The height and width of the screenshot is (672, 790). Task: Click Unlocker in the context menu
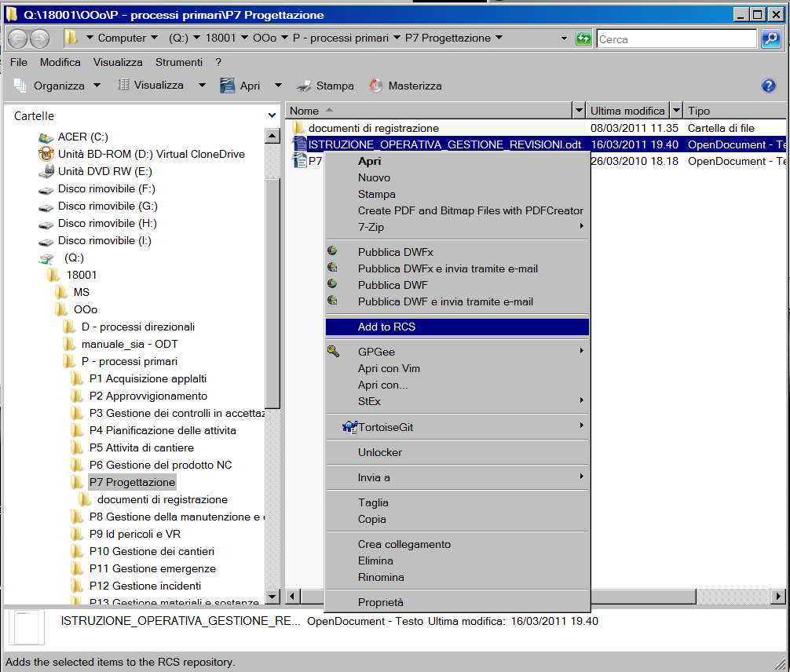tap(457, 452)
